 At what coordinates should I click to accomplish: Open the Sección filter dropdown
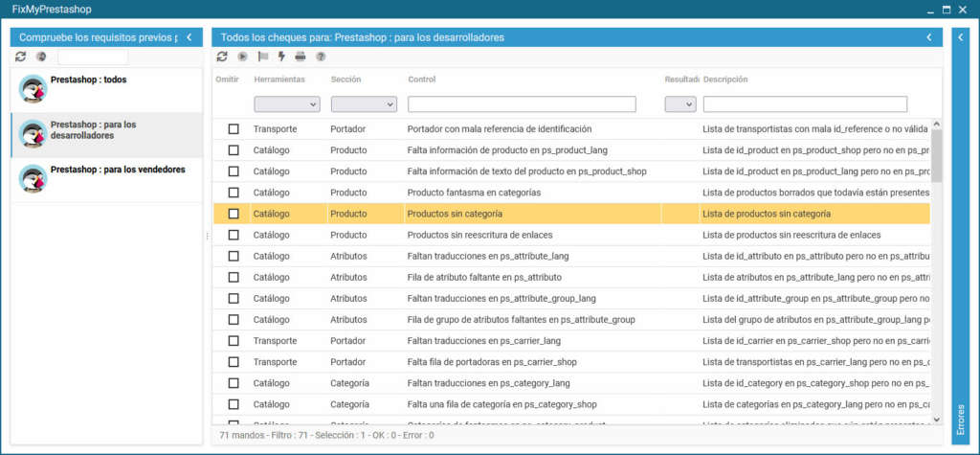(x=364, y=103)
